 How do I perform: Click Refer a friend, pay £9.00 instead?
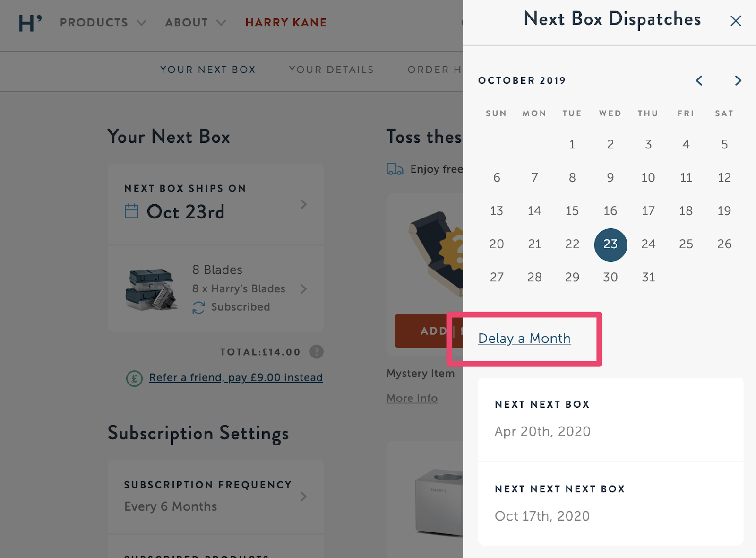(x=236, y=377)
